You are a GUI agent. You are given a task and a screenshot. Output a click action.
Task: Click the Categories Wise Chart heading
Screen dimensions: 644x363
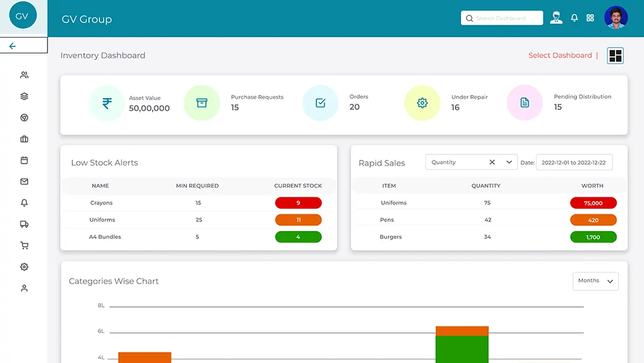(x=113, y=282)
